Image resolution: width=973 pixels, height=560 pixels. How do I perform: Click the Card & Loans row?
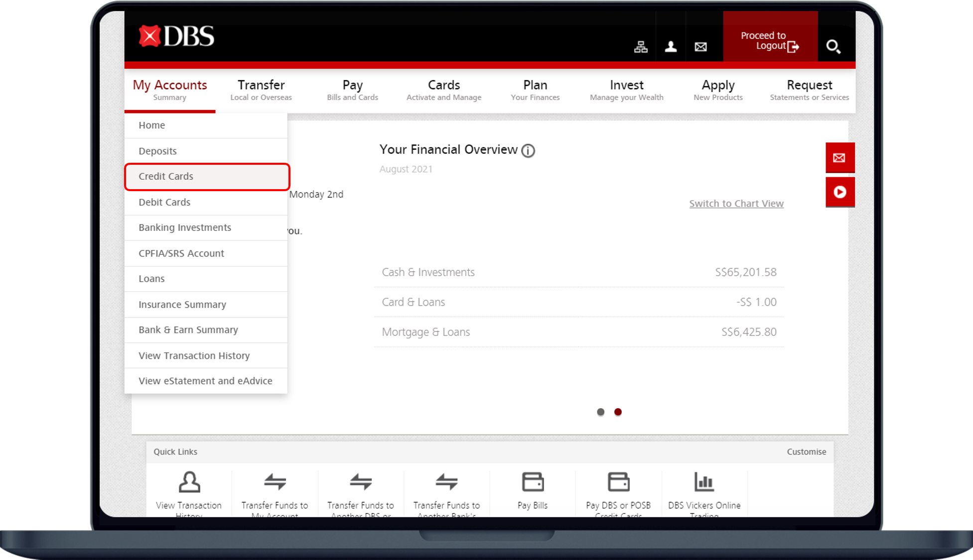click(579, 302)
